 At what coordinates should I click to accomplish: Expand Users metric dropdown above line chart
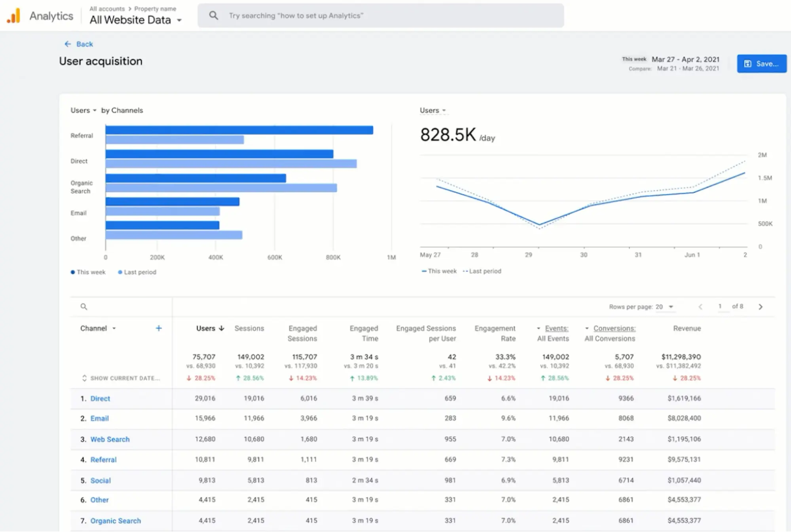pyautogui.click(x=444, y=110)
